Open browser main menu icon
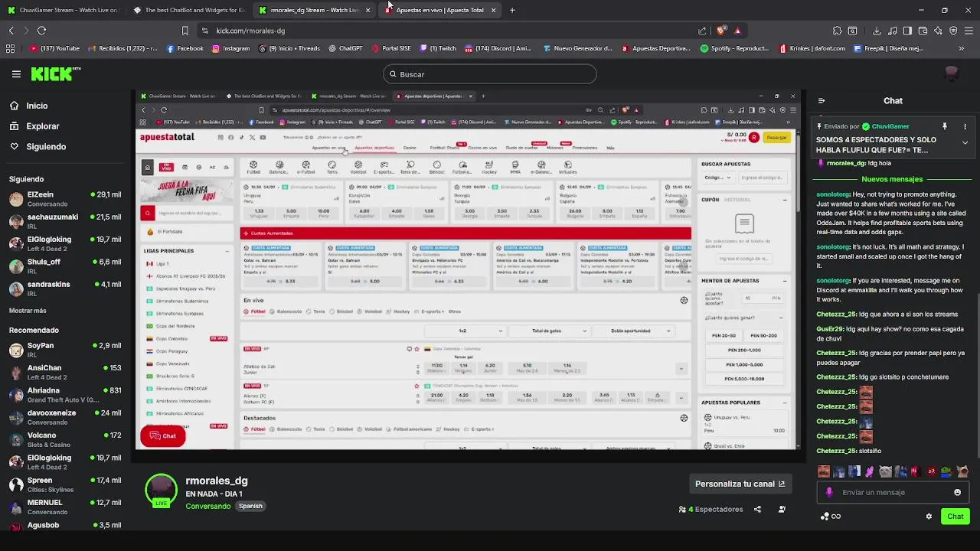 coord(969,31)
